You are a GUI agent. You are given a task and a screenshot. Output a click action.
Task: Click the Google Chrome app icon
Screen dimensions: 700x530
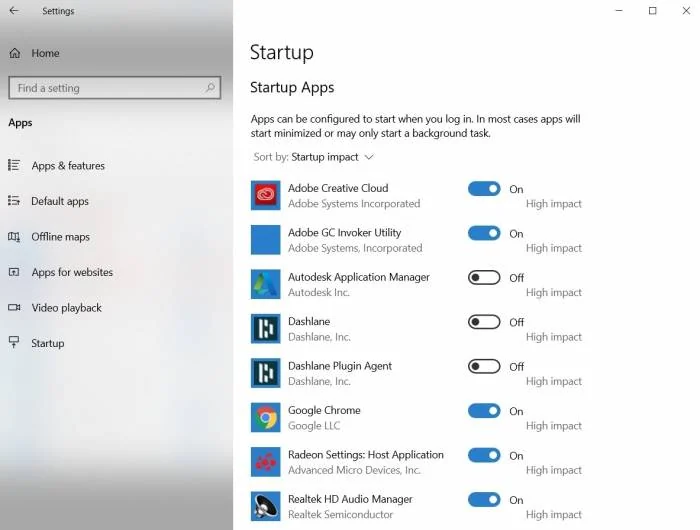[266, 417]
